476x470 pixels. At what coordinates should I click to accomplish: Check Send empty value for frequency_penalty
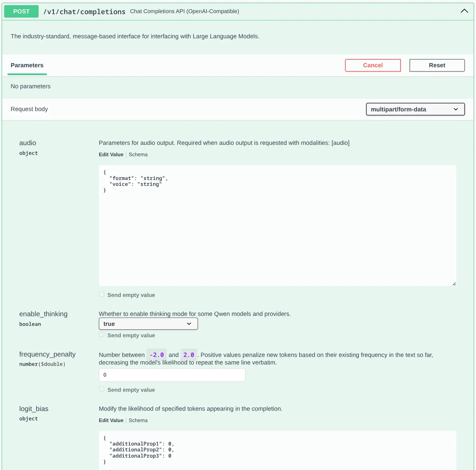tap(102, 389)
